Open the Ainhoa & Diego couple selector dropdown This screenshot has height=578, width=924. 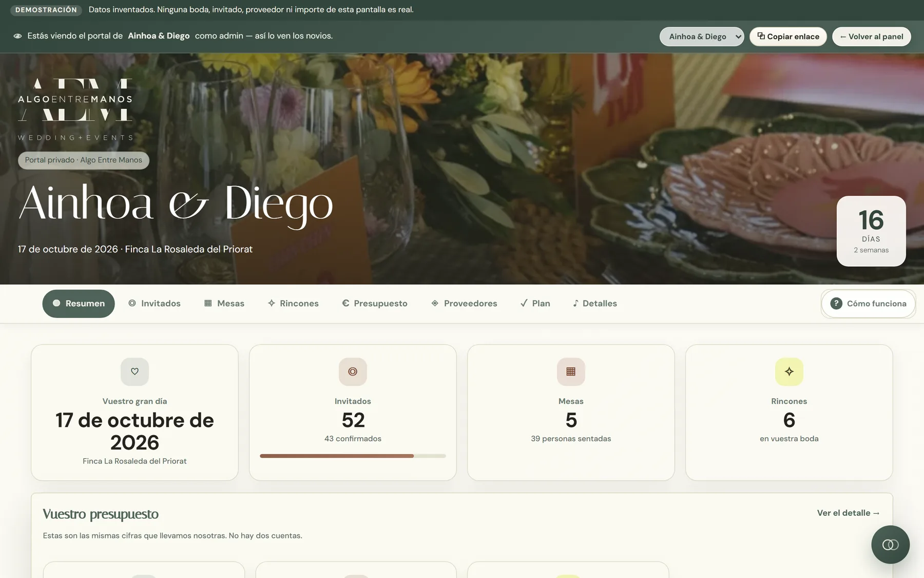[701, 36]
